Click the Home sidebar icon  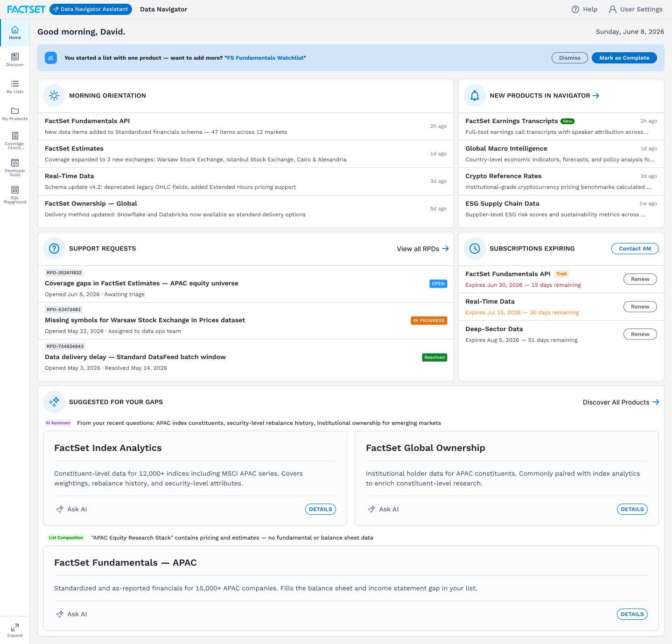point(15,32)
